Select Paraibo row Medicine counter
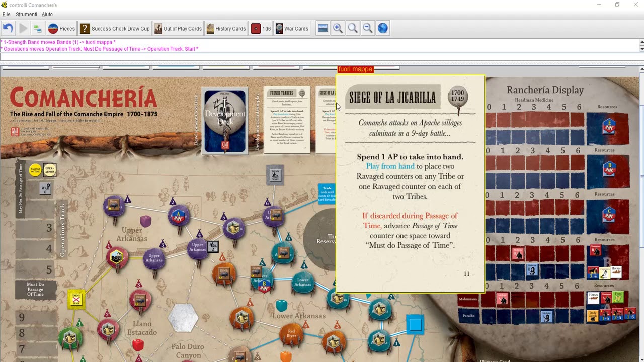 546,317
